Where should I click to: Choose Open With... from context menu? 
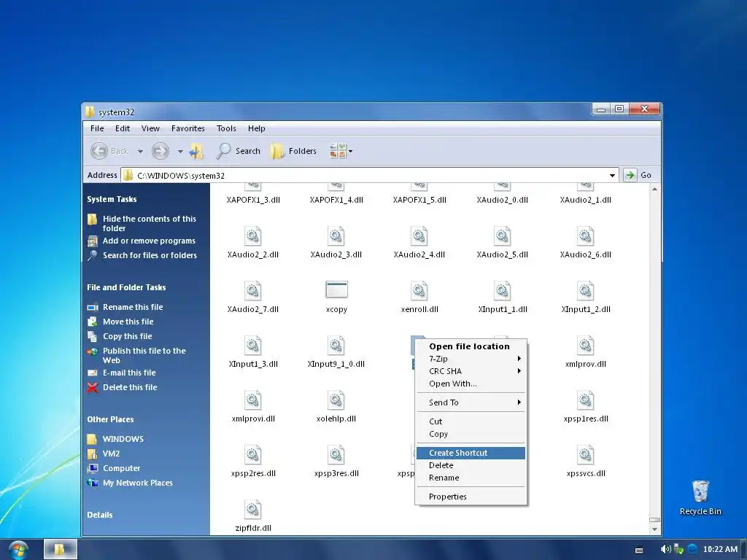click(x=471, y=384)
